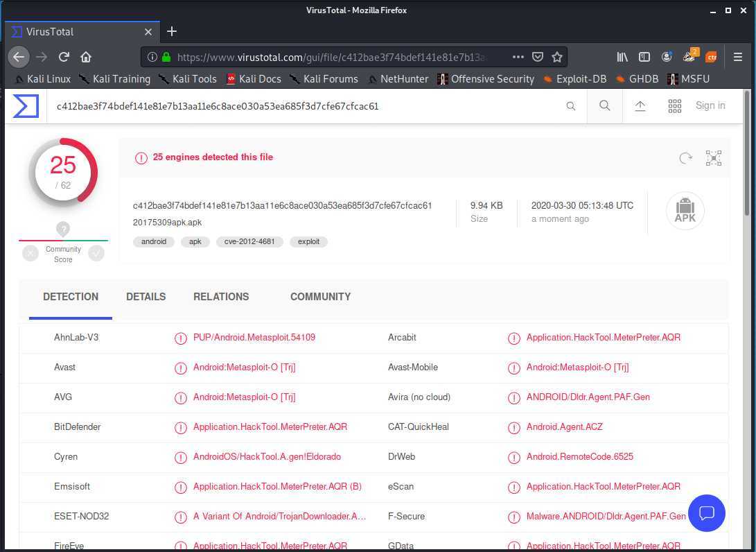Click the "25 engines detected this file" message
This screenshot has width=756, height=552.
click(213, 157)
